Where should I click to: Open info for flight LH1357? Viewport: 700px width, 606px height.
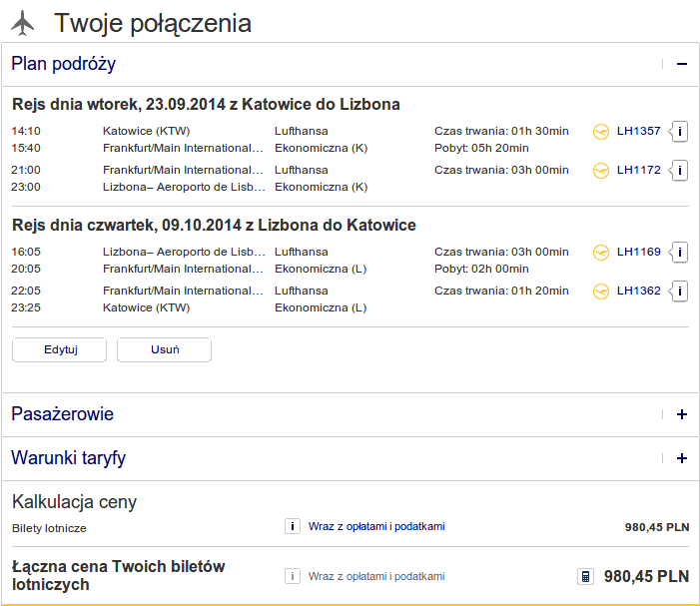[679, 131]
